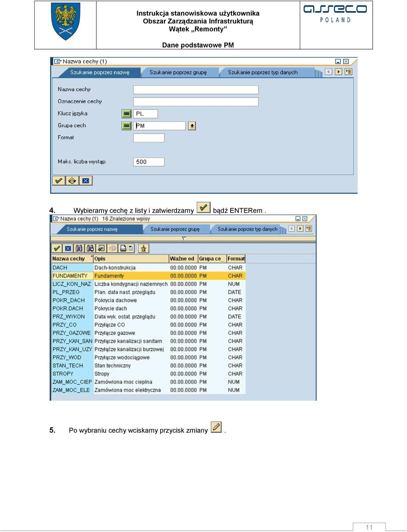Click equals selection option beside Klucz języka
Image resolution: width=407 pixels, height=532 pixels.
tap(126, 114)
